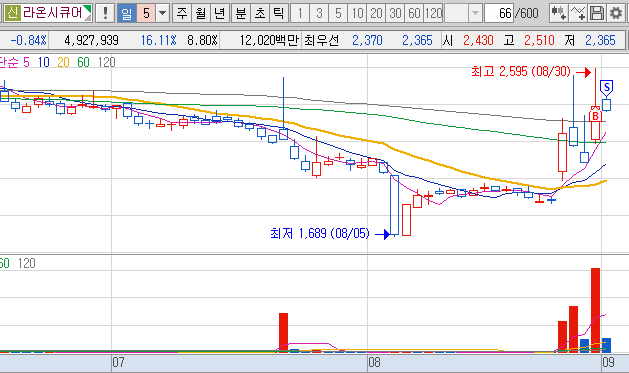Click the red B buy signal marker

[595, 115]
